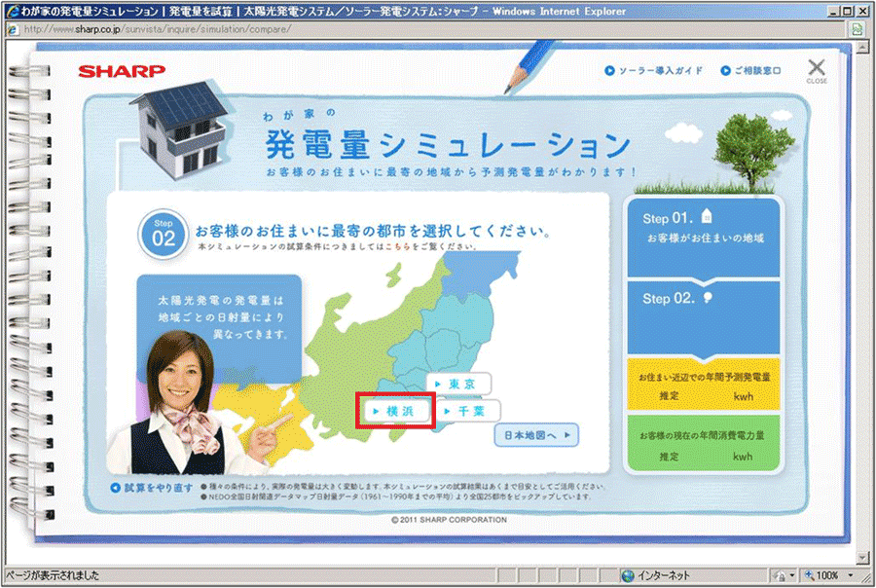The height and width of the screenshot is (588, 876).
Task: Click the インターネット zone globe icon
Action: (x=628, y=575)
